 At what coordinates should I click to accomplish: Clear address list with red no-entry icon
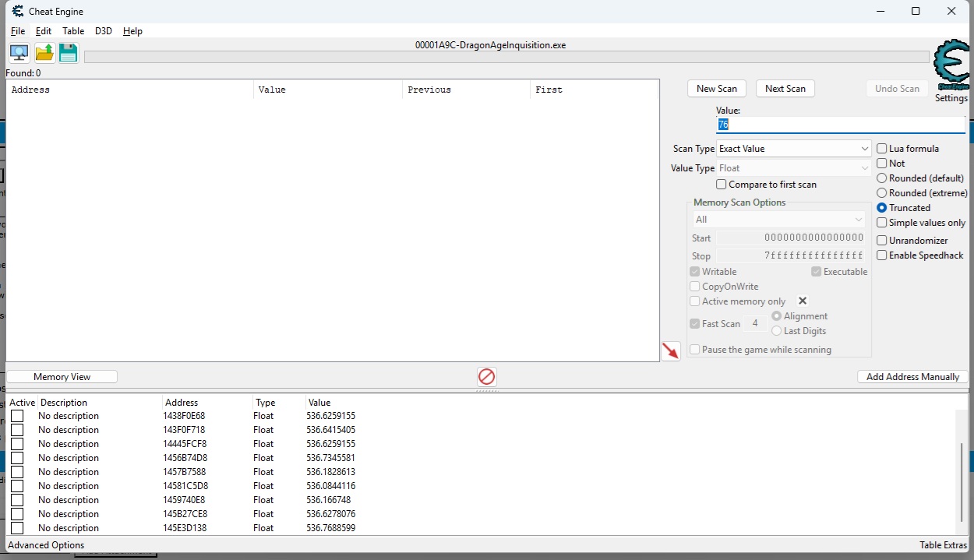[487, 377]
